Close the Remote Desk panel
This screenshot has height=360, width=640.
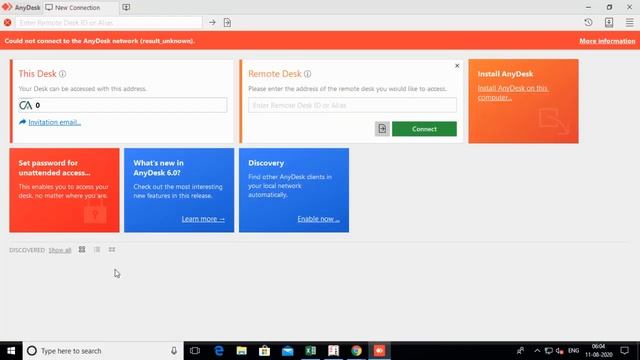(x=457, y=66)
